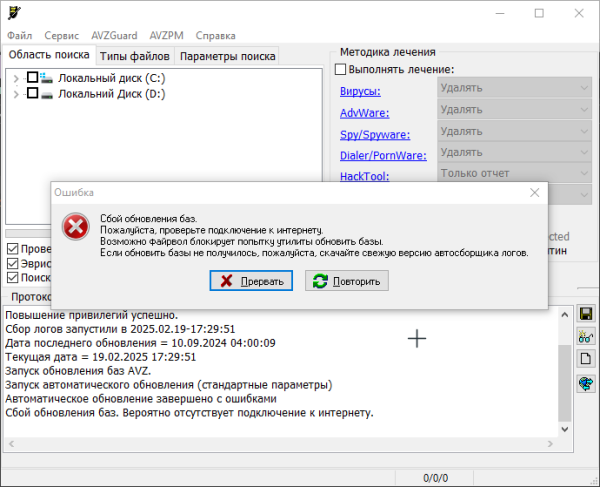Open the Справка menu
Image resolution: width=600 pixels, height=487 pixels.
pyautogui.click(x=215, y=36)
